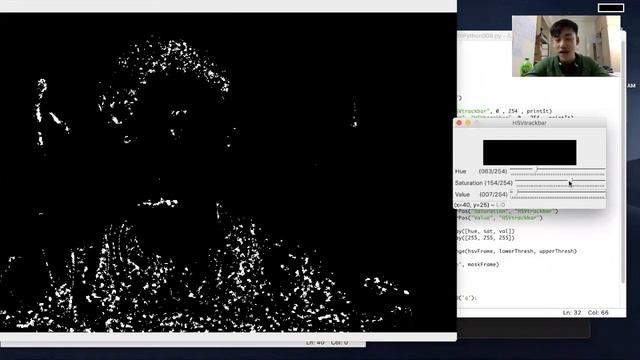Click the code line ending 'maskFrame)'
The image size is (640, 360).
(478, 264)
